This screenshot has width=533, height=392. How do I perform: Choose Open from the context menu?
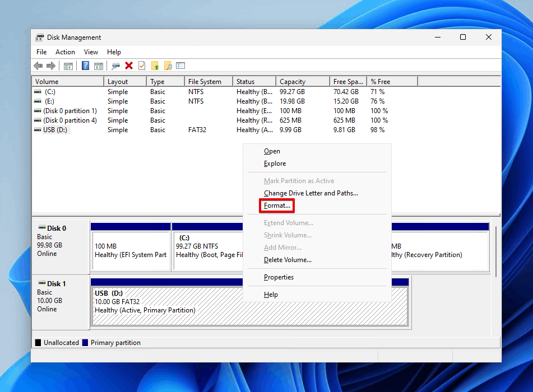click(317, 151)
